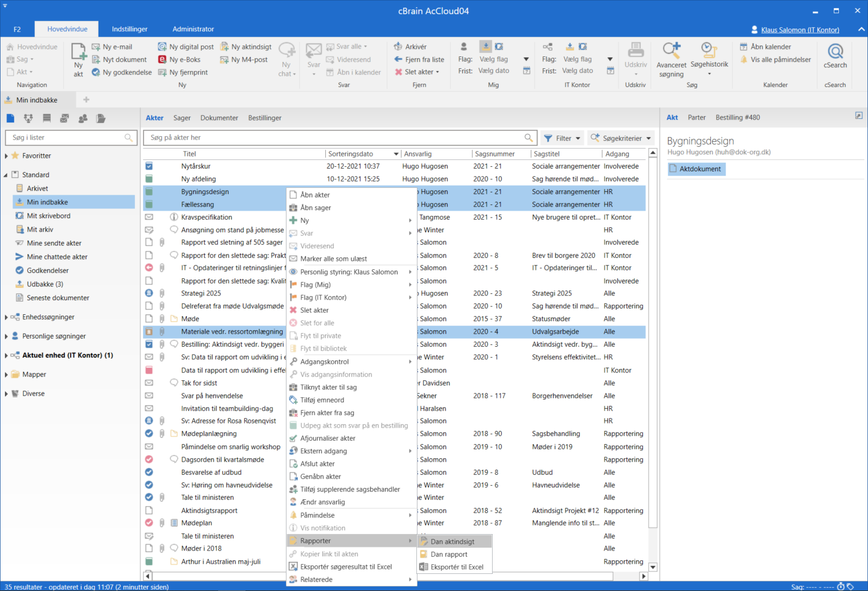
Task: Click the status icon of Ny afdeling row
Action: [149, 179]
